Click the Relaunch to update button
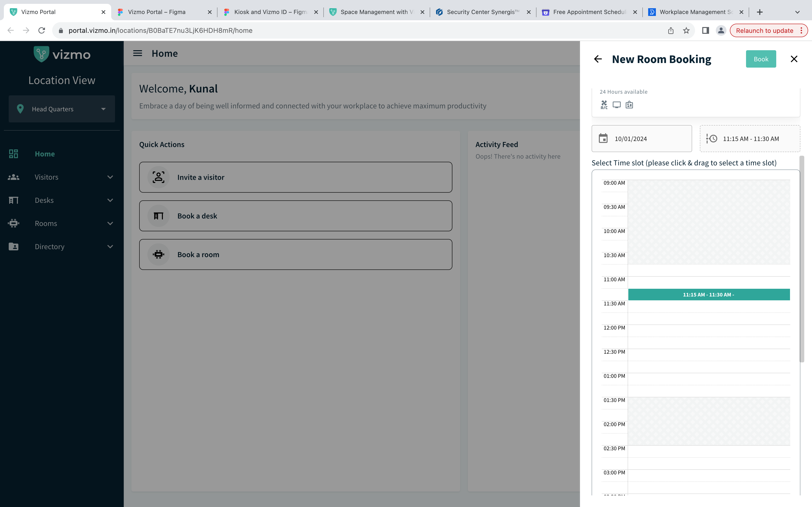The width and height of the screenshot is (812, 507). point(764,30)
